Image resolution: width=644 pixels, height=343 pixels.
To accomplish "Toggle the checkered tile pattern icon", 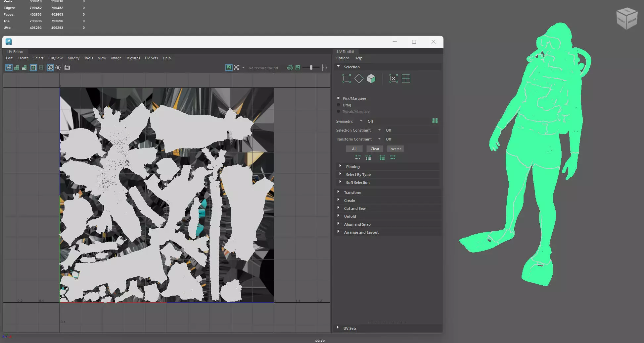I will click(x=237, y=68).
